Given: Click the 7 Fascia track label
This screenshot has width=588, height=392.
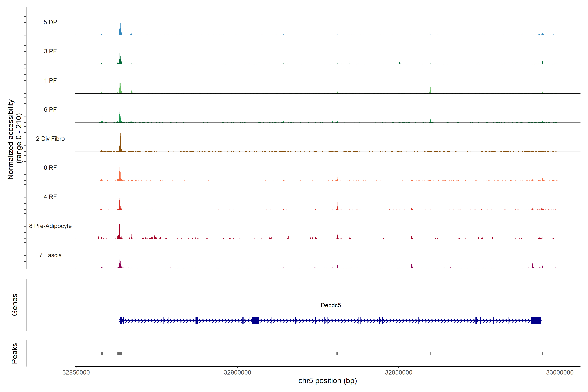Looking at the screenshot, I should pyautogui.click(x=50, y=255).
